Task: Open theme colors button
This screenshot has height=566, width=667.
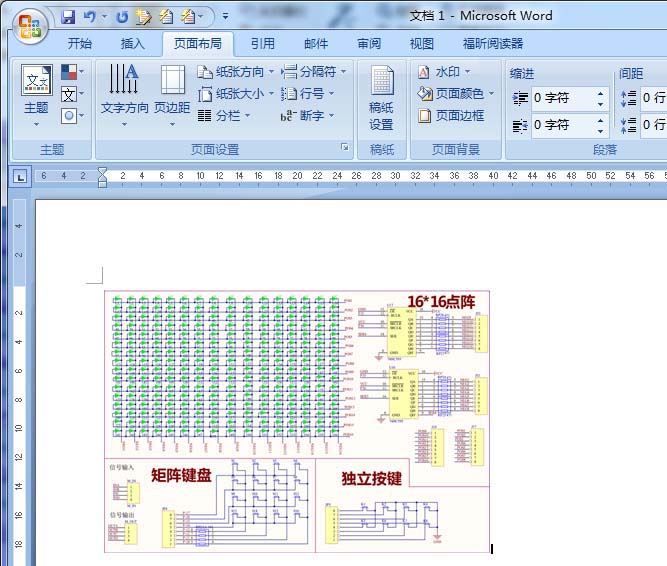Action: pyautogui.click(x=72, y=72)
